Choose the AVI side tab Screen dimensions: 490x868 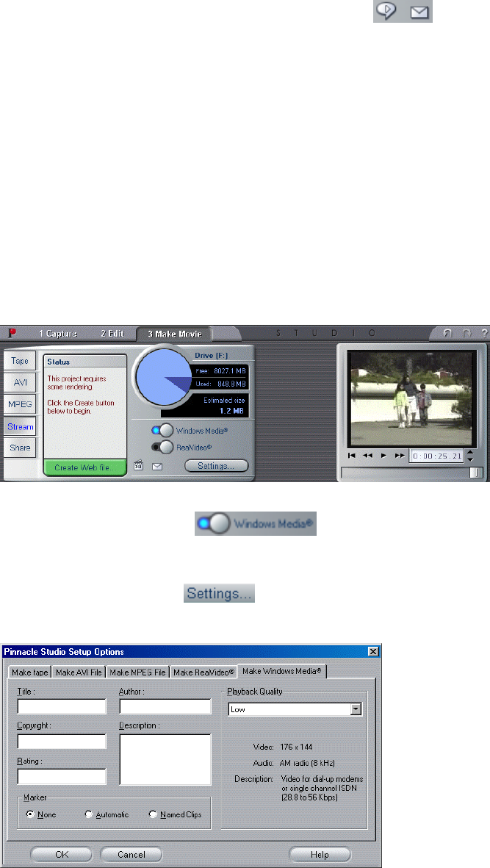coord(20,382)
